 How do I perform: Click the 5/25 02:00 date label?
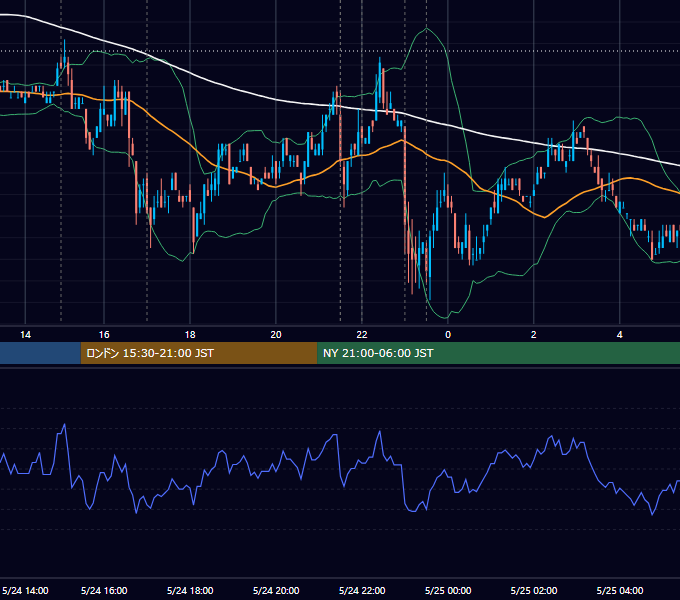[x=534, y=590]
